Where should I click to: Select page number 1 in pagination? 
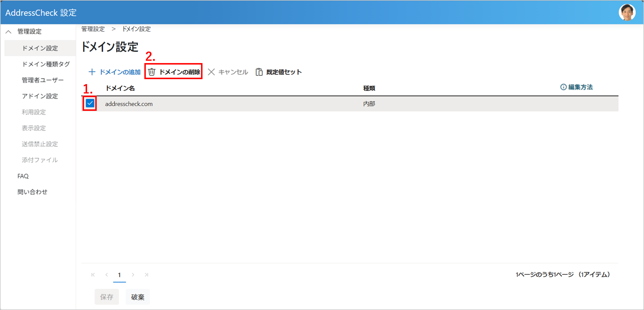120,275
